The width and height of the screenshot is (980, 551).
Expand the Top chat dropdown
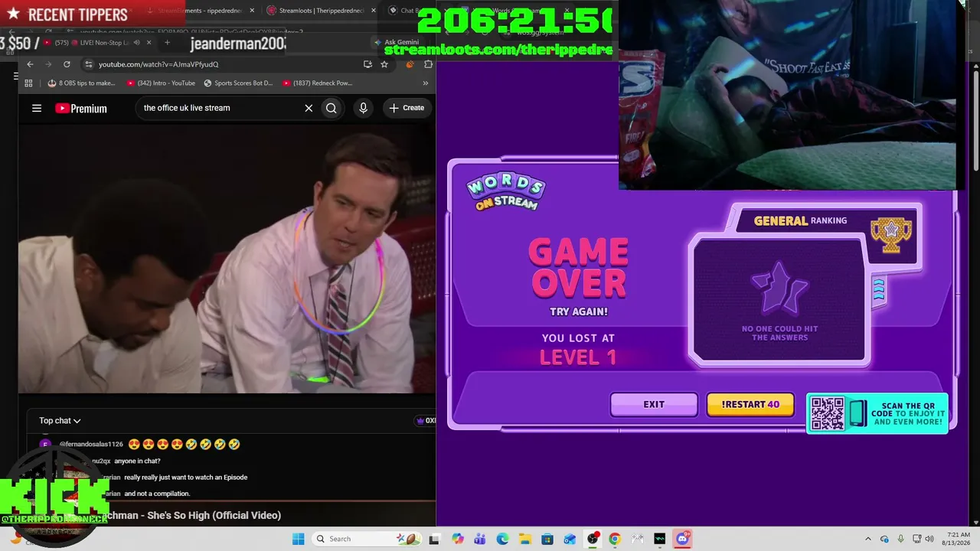point(60,421)
